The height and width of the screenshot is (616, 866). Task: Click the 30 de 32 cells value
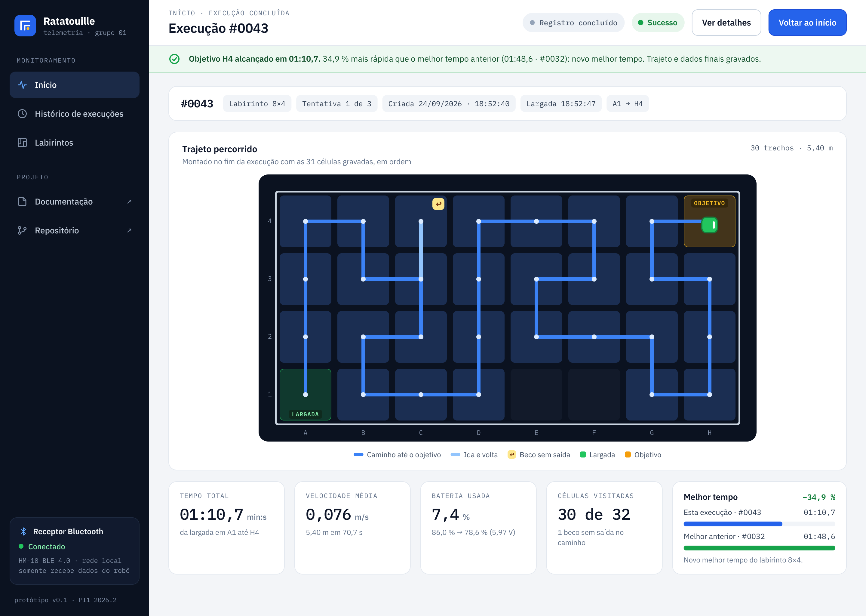594,515
